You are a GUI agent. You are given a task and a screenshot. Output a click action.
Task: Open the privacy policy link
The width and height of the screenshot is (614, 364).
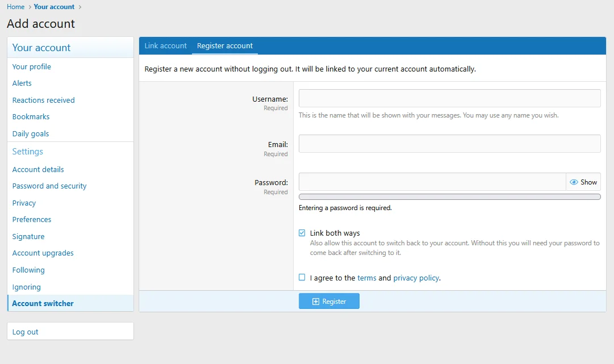pyautogui.click(x=416, y=278)
